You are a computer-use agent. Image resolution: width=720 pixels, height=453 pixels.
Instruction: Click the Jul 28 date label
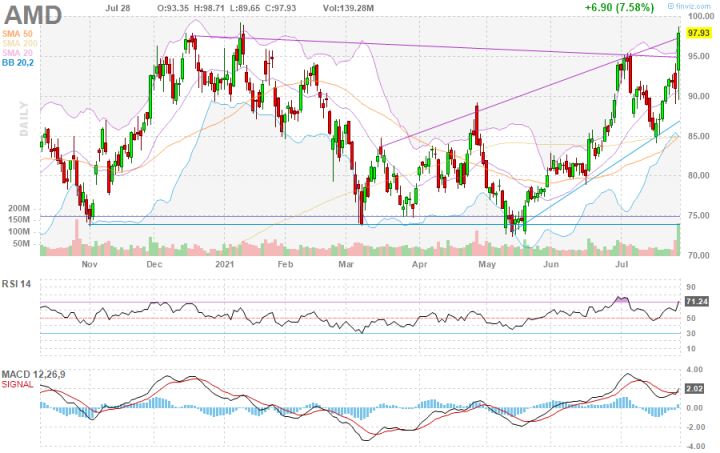118,8
